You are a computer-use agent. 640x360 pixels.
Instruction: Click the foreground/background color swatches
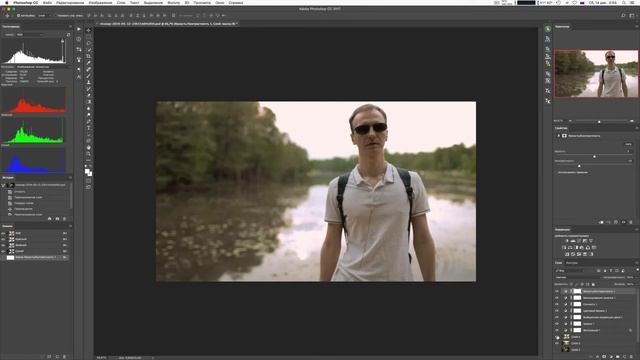88,172
